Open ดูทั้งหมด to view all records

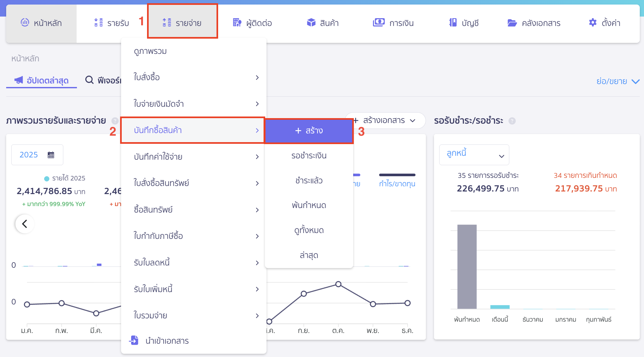click(x=308, y=230)
